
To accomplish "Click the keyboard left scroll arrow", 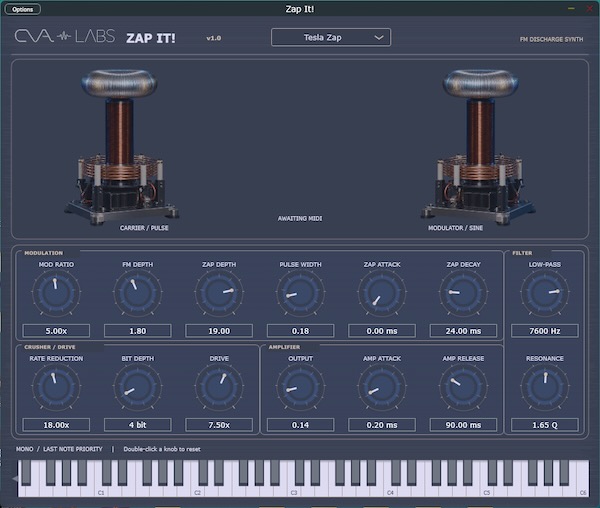I will coord(15,479).
